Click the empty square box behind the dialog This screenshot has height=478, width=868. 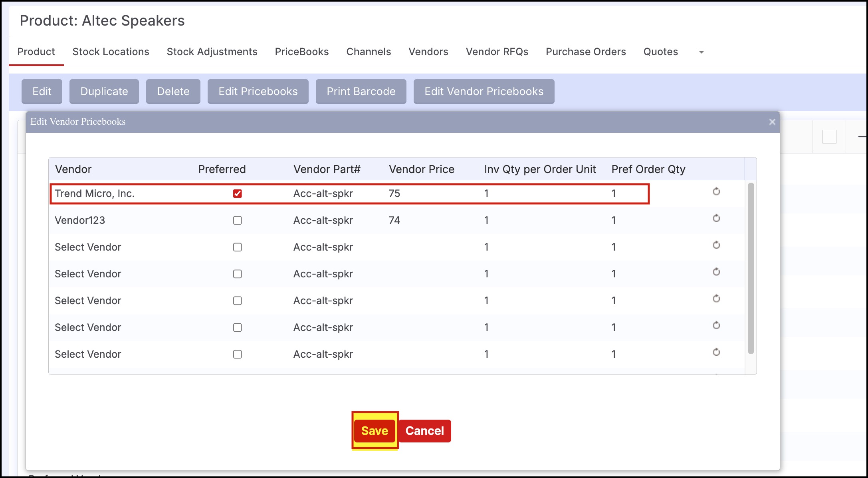click(829, 137)
